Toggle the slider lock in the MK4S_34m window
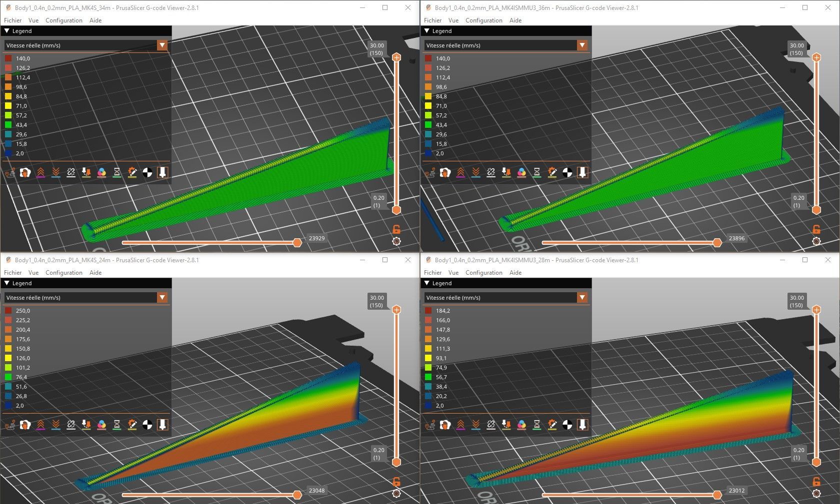840x504 pixels. click(x=396, y=229)
